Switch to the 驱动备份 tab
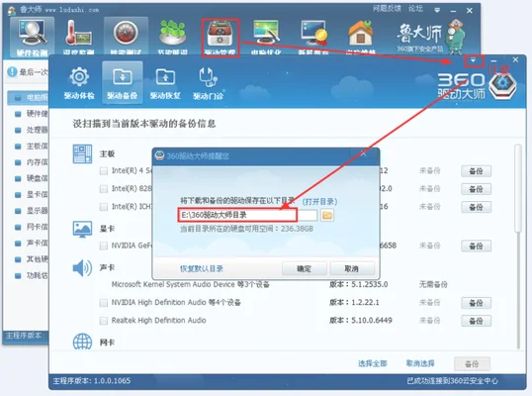 (x=123, y=83)
